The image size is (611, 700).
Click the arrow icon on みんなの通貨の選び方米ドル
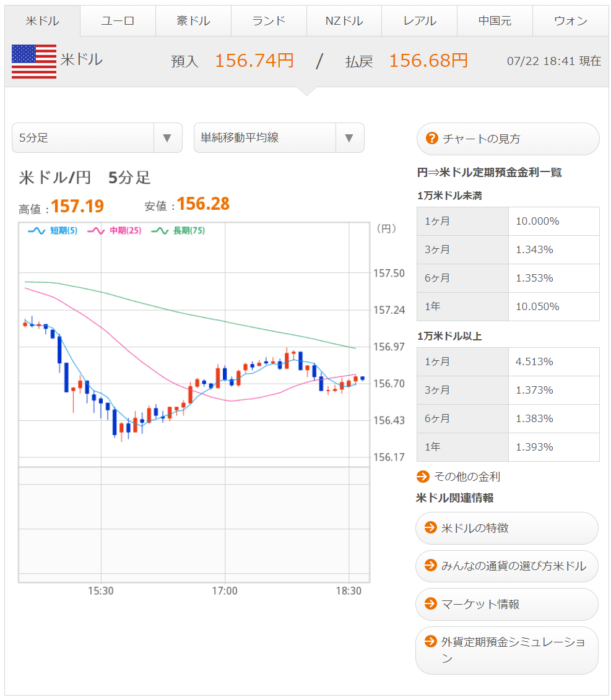(x=430, y=566)
